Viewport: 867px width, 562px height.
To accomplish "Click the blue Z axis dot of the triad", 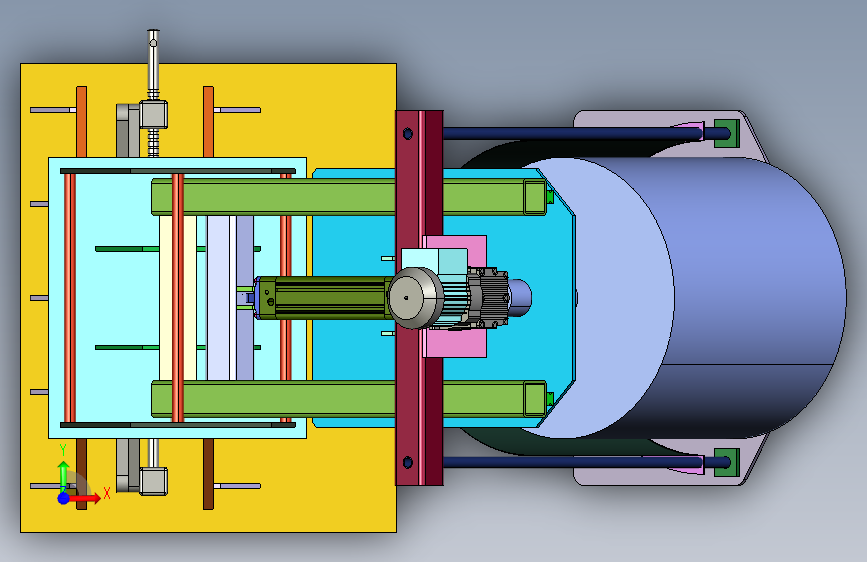I will 64,498.
